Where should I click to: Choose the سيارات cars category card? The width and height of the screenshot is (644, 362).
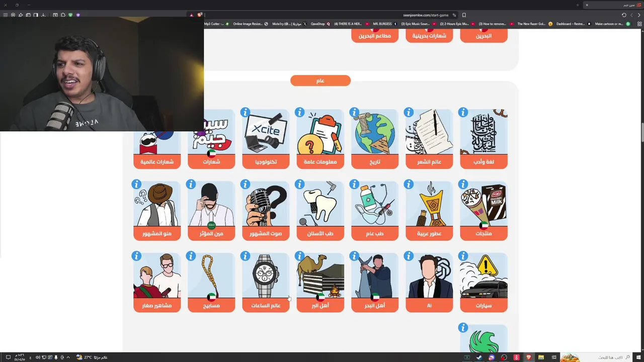tap(484, 283)
